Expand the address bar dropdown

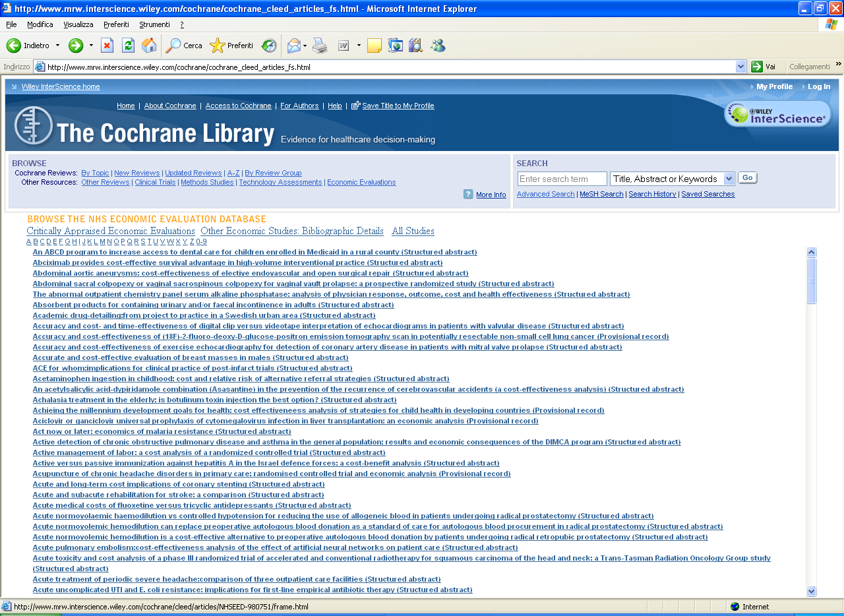(741, 67)
